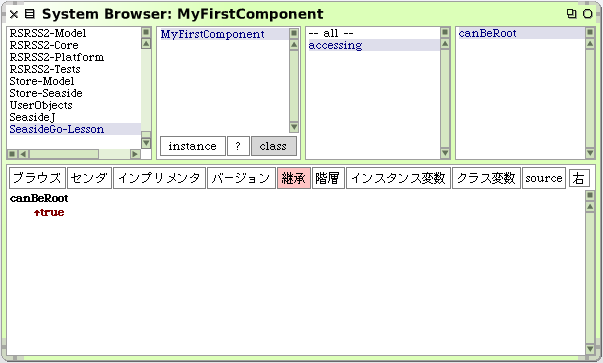The height and width of the screenshot is (363, 603).
Task: Close the System Browser window
Action: pyautogui.click(x=14, y=15)
